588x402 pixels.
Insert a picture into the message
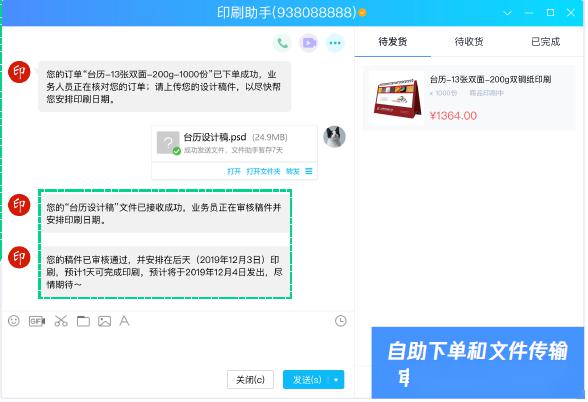(x=104, y=321)
